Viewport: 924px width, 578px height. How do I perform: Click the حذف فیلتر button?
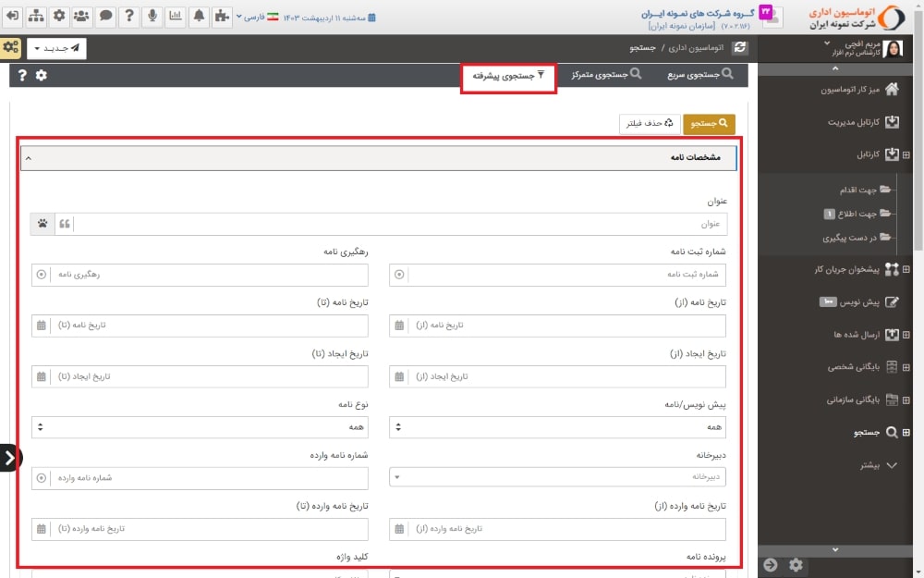pyautogui.click(x=650, y=123)
